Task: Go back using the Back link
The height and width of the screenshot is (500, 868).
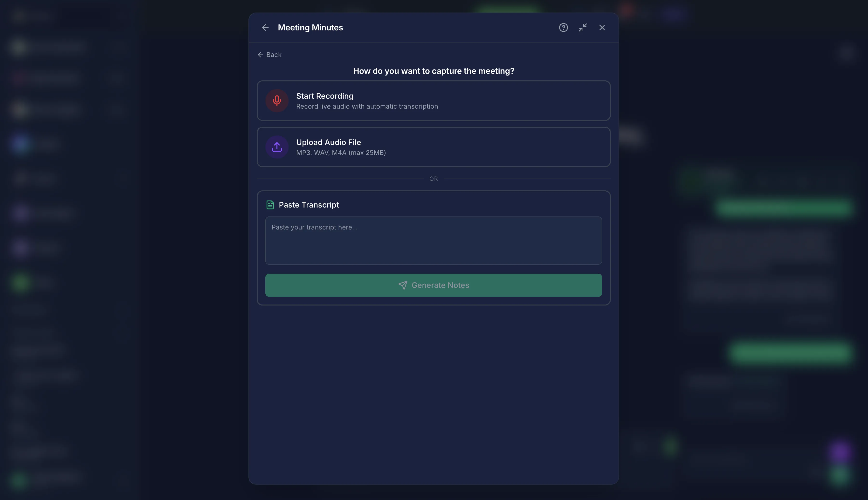Action: click(x=274, y=55)
